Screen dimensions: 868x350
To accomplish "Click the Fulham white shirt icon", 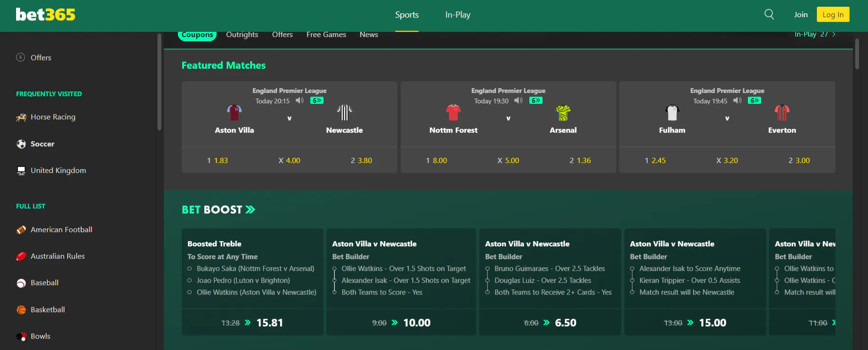I will (x=672, y=113).
